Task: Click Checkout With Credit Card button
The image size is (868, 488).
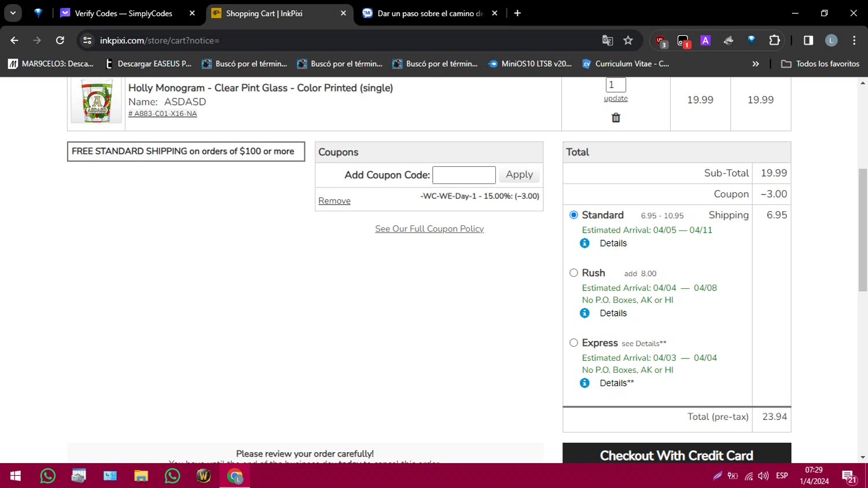Action: [676, 454]
